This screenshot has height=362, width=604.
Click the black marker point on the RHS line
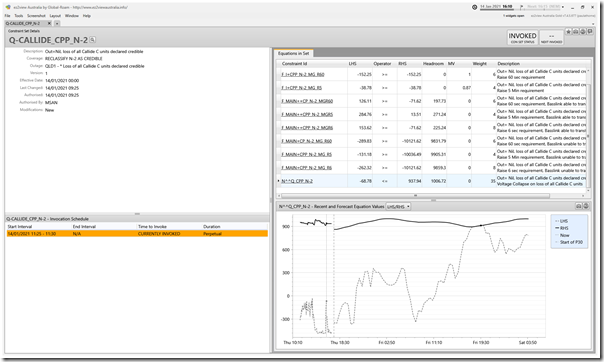(x=481, y=225)
